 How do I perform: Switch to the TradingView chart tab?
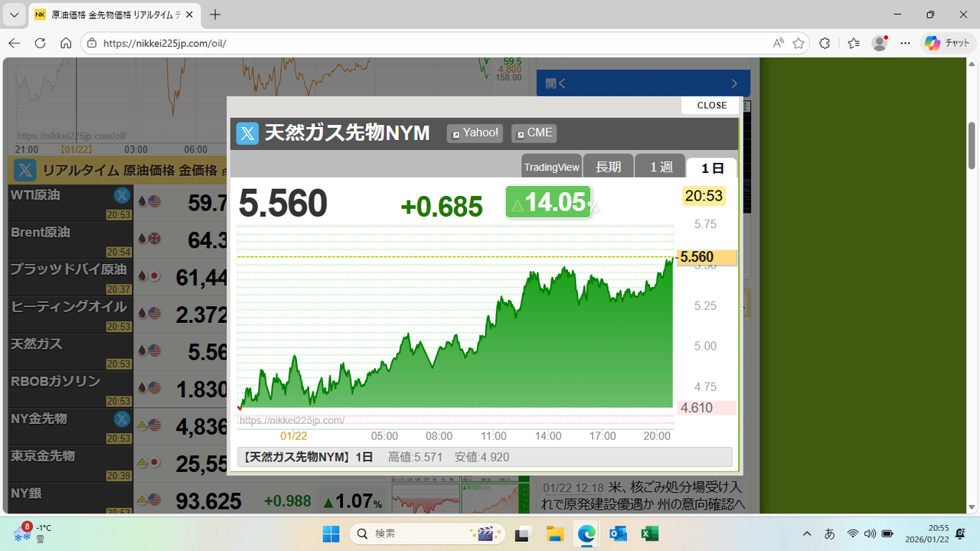(551, 167)
